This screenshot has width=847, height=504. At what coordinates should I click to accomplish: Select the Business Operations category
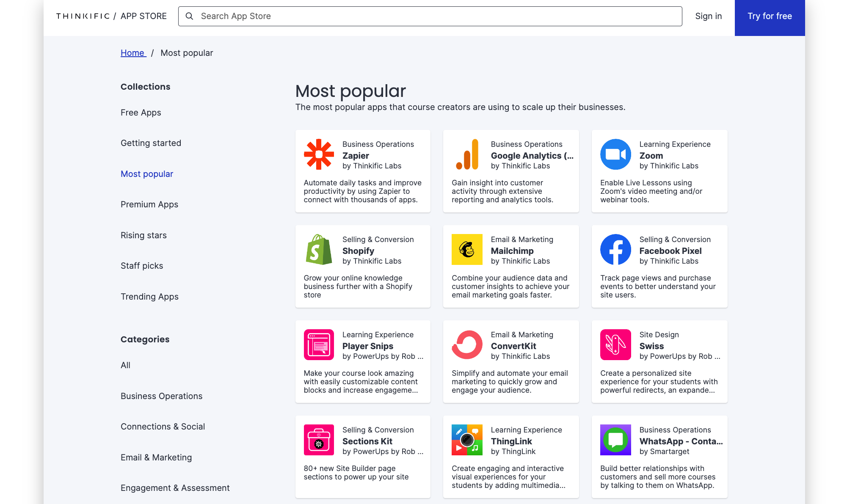[x=161, y=396]
